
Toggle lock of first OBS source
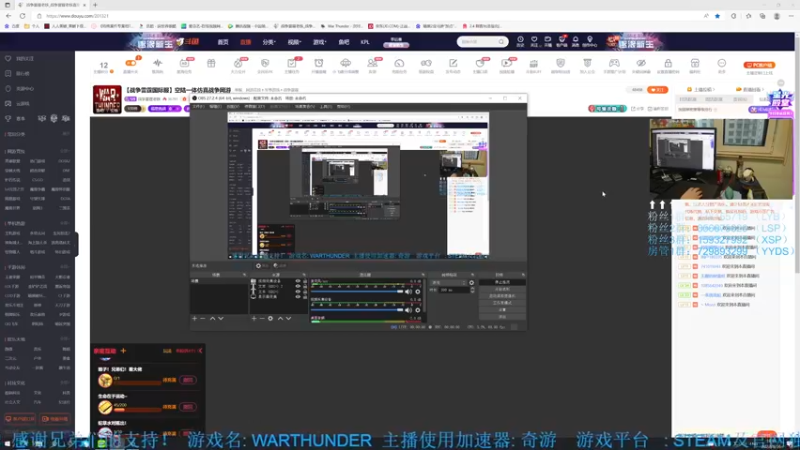305,281
